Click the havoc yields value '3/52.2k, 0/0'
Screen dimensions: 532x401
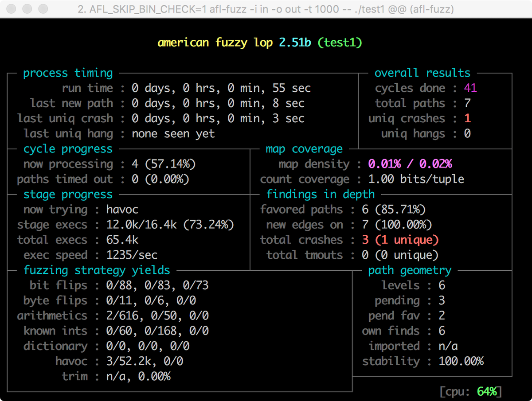[145, 361]
